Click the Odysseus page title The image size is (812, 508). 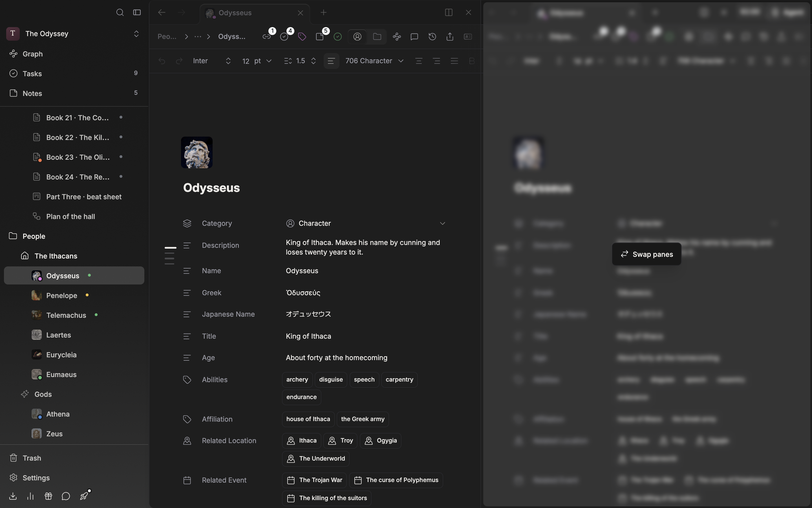point(211,188)
